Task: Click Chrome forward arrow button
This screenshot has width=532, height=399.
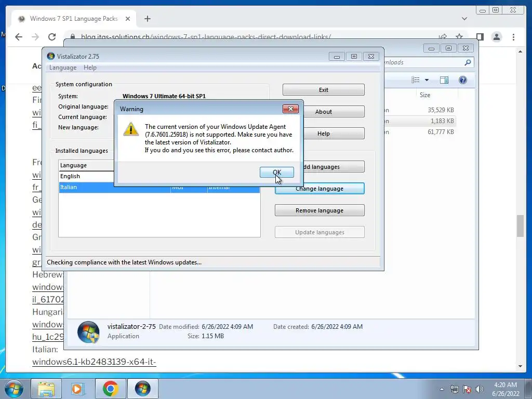Action: tap(35, 37)
